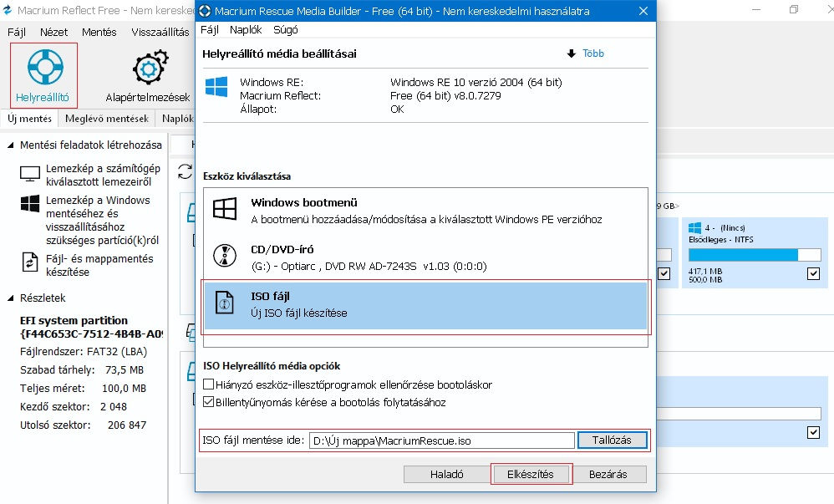This screenshot has width=834, height=504.
Task: Click the Windows lemezkép logo icon
Action: pyautogui.click(x=30, y=205)
